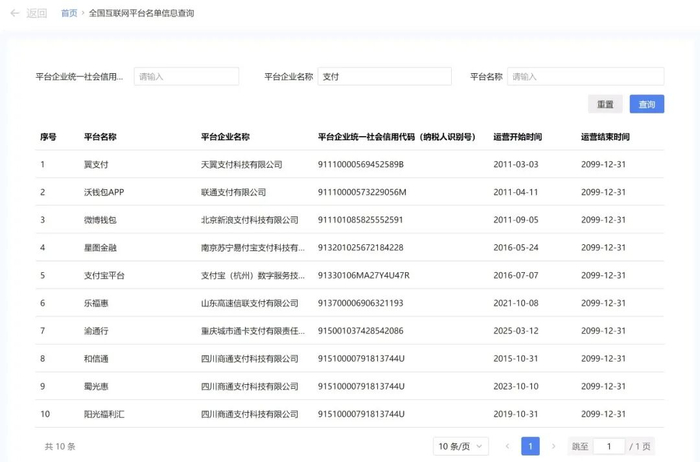The image size is (700, 462).
Task: Go to the 首页 breadcrumb link
Action: coord(69,14)
